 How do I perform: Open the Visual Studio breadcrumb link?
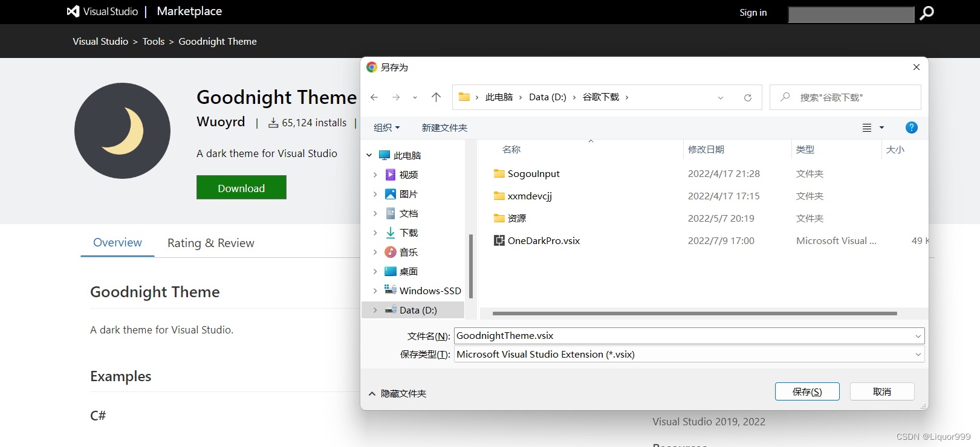point(100,41)
